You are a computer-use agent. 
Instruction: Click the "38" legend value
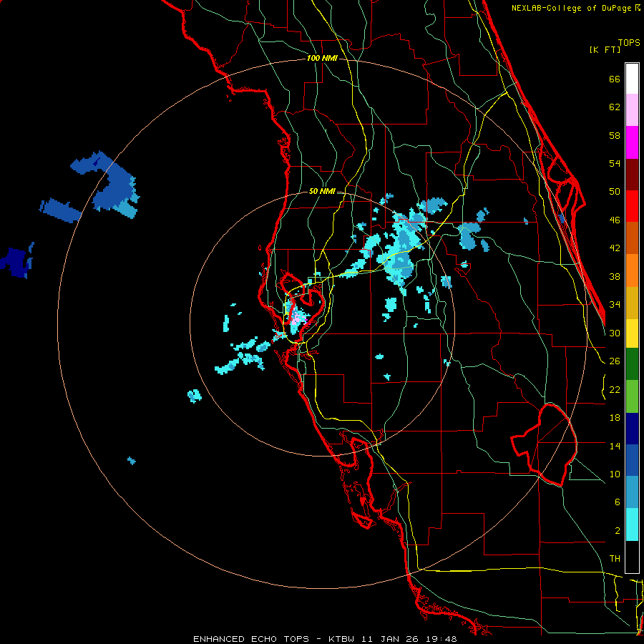point(615,277)
